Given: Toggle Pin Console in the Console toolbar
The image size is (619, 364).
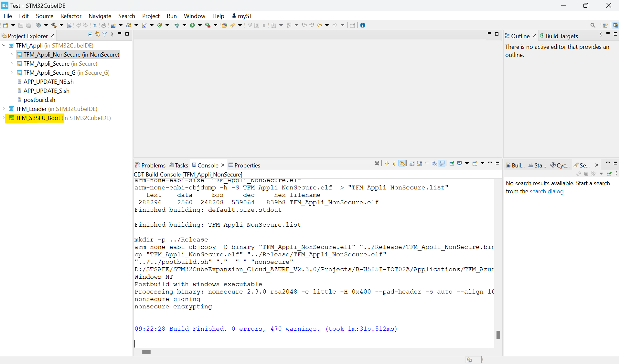Looking at the screenshot, I should [x=452, y=163].
